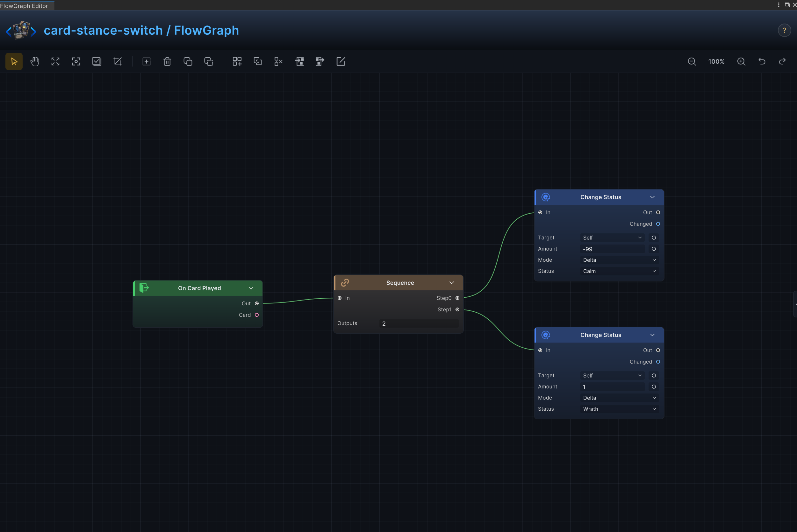The image size is (797, 532).
Task: Click the Sequence In port
Action: click(340, 298)
